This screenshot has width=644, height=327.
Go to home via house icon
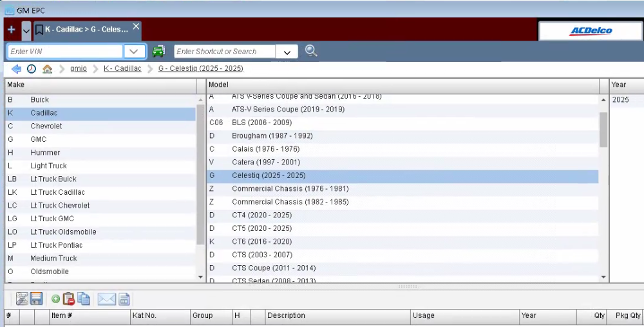(47, 69)
